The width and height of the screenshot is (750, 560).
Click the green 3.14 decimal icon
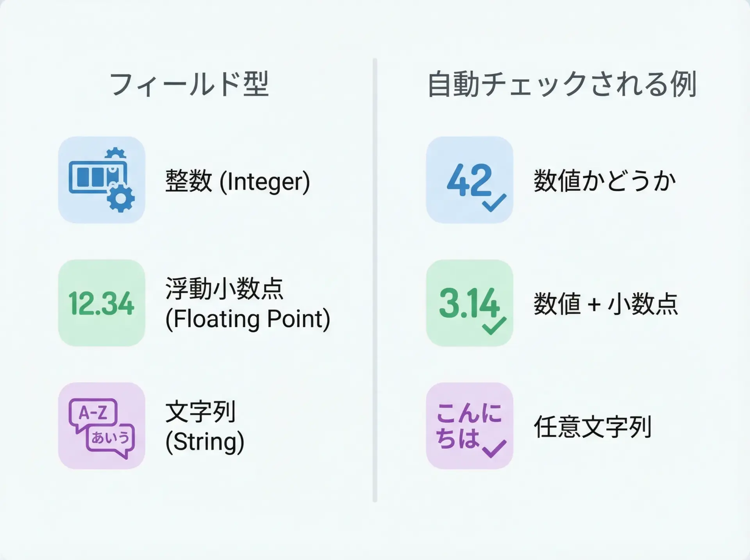[469, 303]
